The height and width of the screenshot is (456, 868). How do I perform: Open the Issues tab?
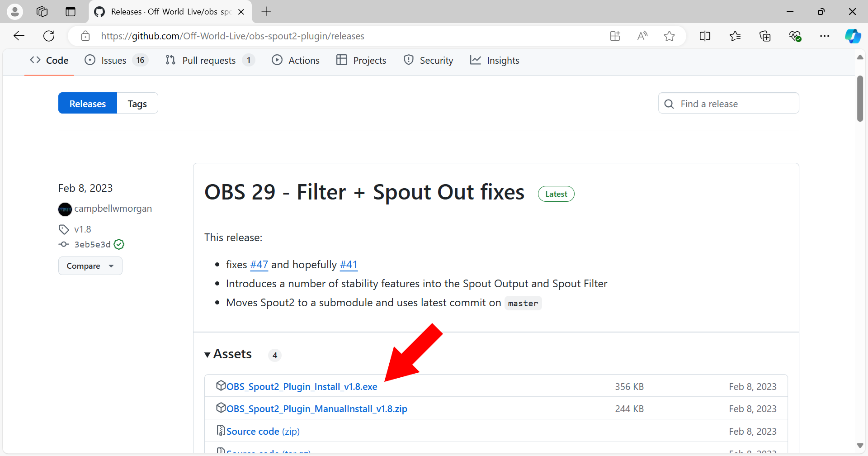point(116,60)
